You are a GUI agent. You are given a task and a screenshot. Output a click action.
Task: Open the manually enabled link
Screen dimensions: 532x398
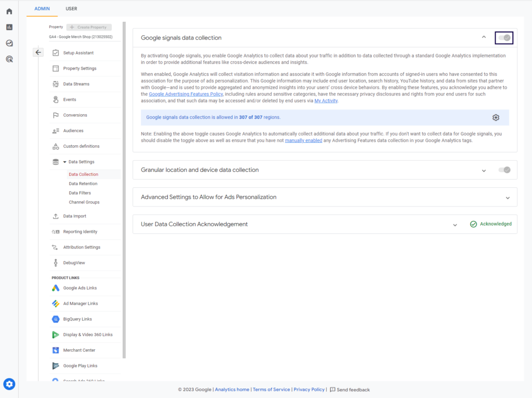(303, 140)
